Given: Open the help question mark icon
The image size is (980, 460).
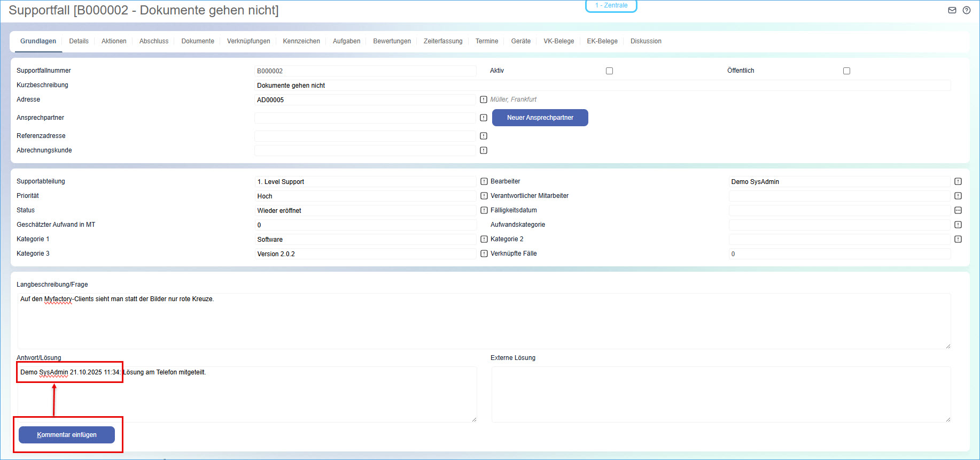Looking at the screenshot, I should [967, 10].
